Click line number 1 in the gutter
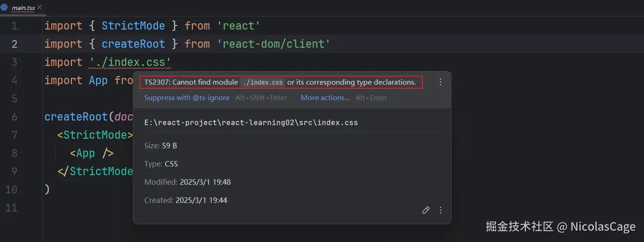Screen dimensions: 644x242 click(14, 26)
